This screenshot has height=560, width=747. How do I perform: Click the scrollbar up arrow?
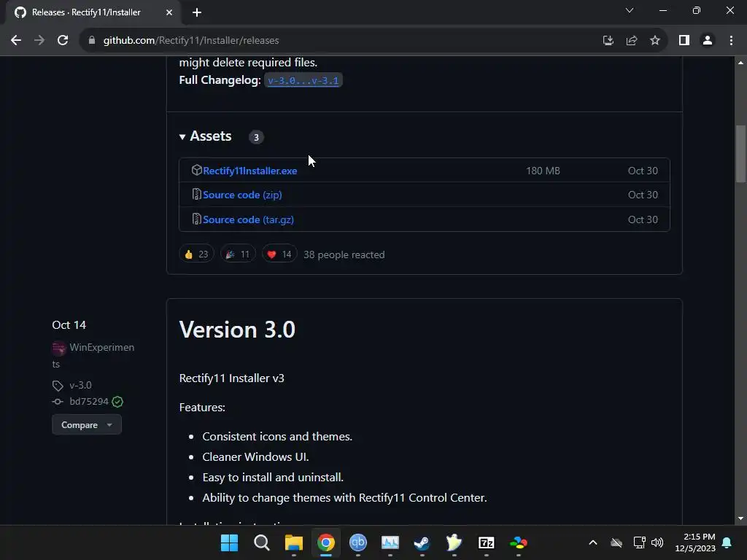(x=740, y=63)
